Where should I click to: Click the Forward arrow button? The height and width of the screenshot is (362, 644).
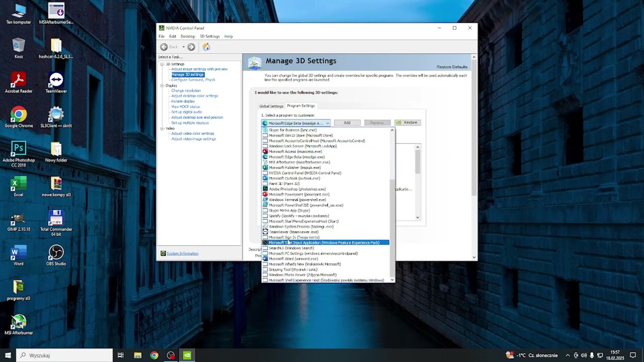coord(191,47)
